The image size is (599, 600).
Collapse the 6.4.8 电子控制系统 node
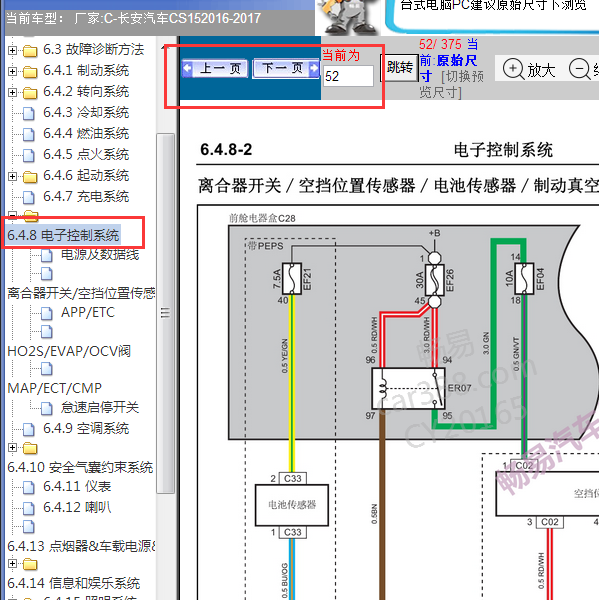pyautogui.click(x=12, y=215)
